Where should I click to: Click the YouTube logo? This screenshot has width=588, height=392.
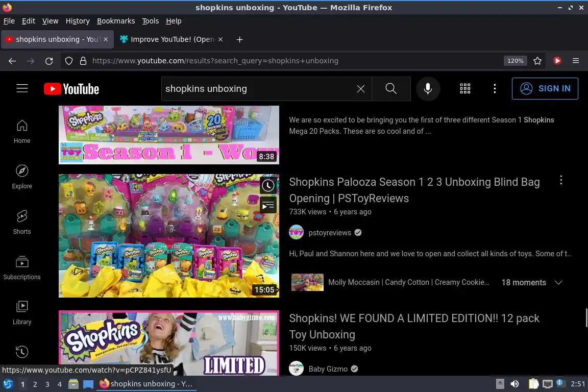coord(71,89)
